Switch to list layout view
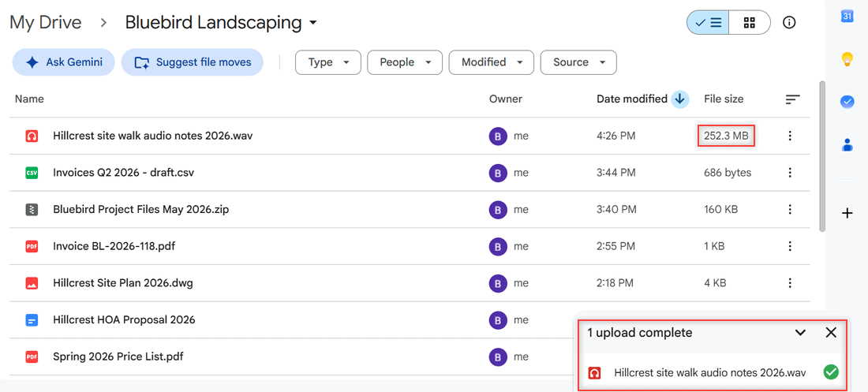Screen dimensions: 868x392 pyautogui.click(x=708, y=23)
